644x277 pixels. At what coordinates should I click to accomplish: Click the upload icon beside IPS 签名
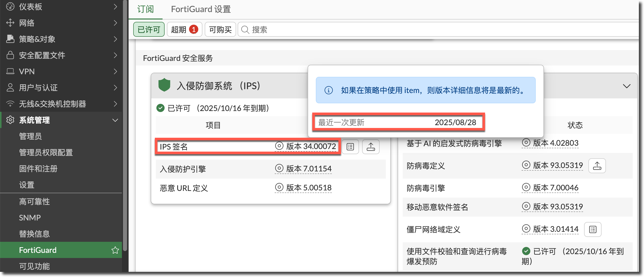click(371, 147)
